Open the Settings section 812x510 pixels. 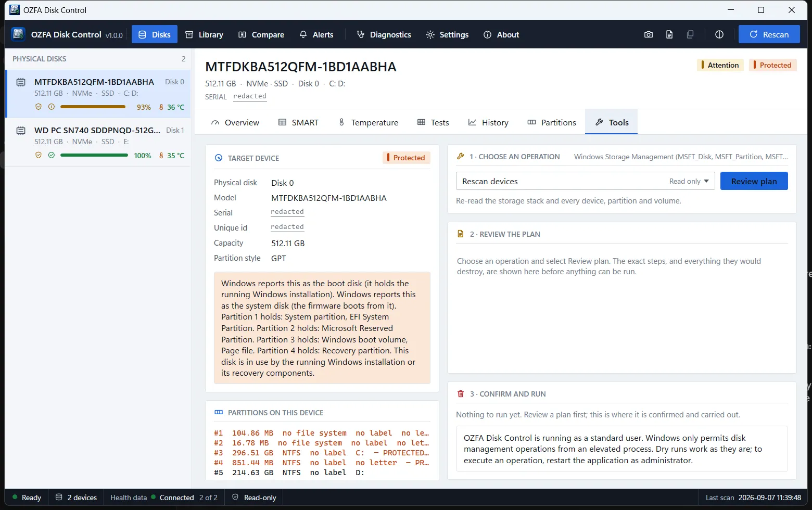pyautogui.click(x=447, y=34)
